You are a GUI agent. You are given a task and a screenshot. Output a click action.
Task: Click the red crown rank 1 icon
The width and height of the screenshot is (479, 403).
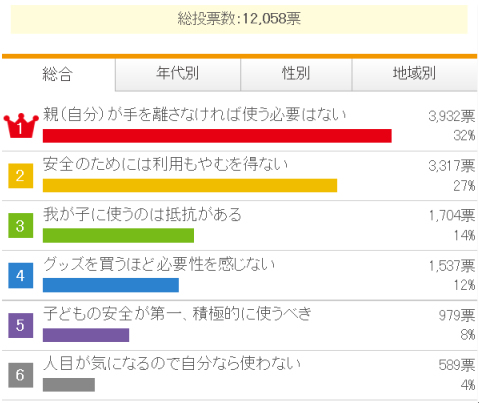click(21, 125)
